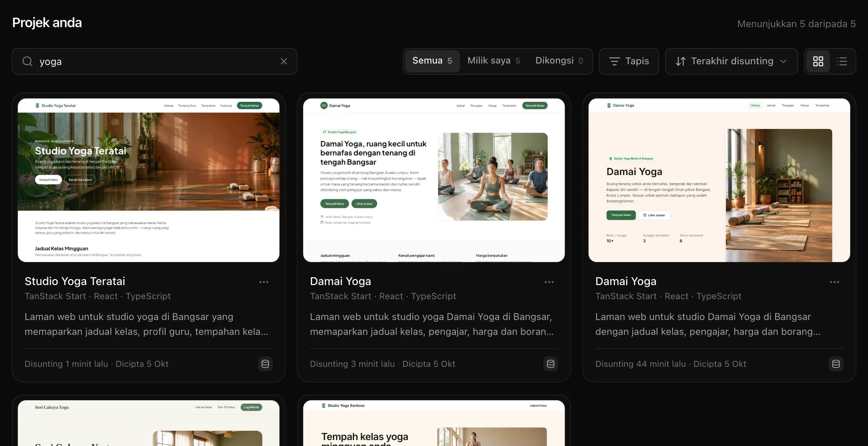Open Studio Yoga Sentosa project thumbnail
The width and height of the screenshot is (868, 446).
434,423
